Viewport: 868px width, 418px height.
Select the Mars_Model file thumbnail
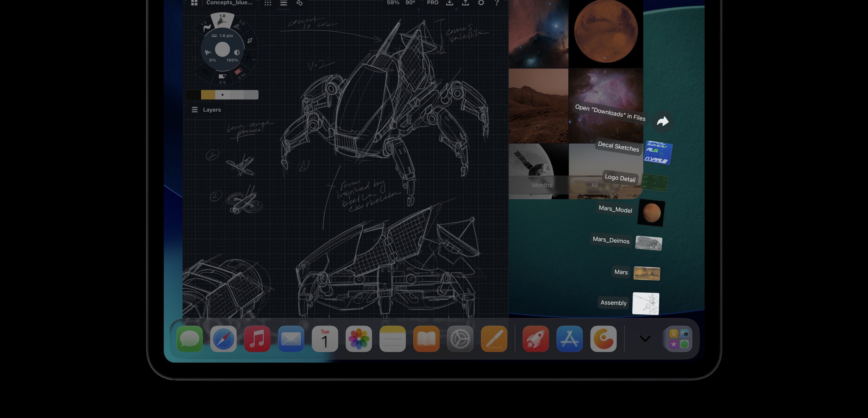pos(651,213)
